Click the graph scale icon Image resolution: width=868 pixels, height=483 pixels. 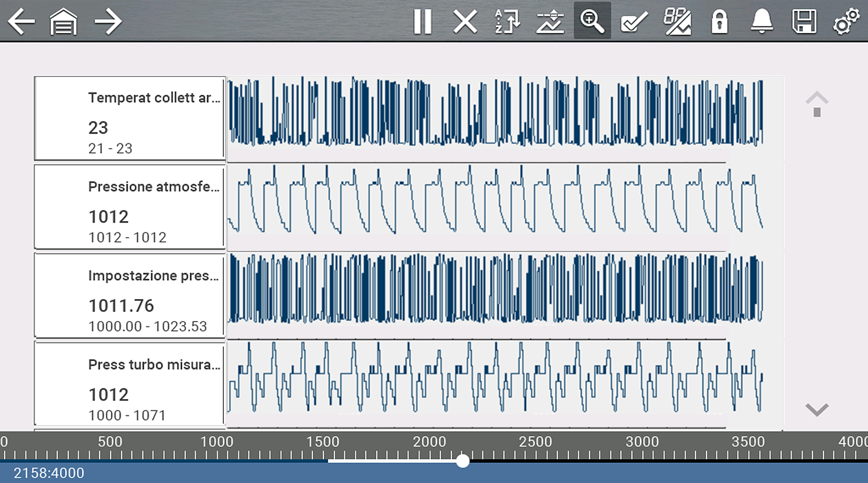pos(549,22)
